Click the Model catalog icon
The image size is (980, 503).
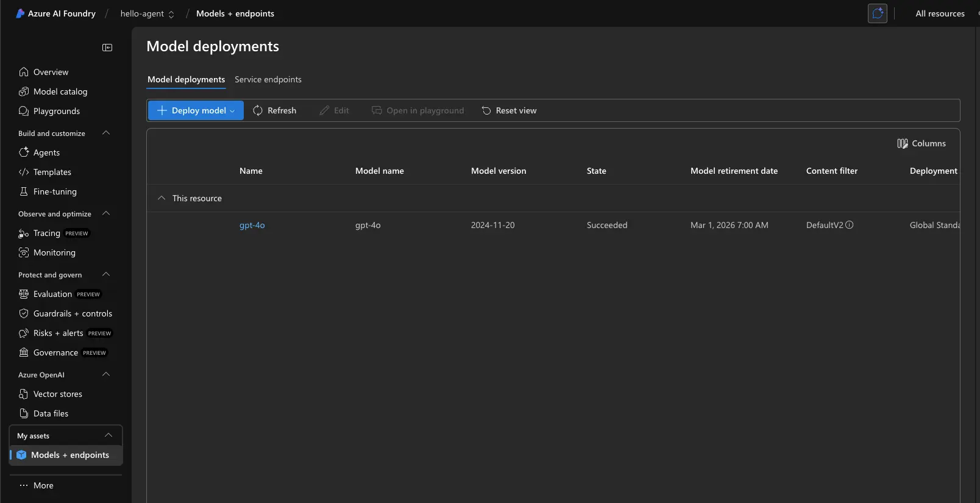click(24, 91)
